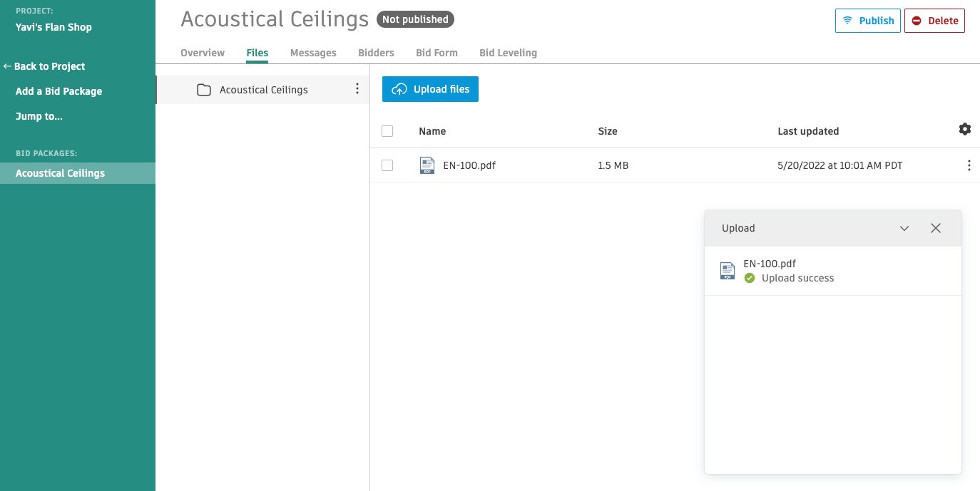This screenshot has height=491, width=980.
Task: Open the Bid Leveling tab
Action: pyautogui.click(x=508, y=53)
